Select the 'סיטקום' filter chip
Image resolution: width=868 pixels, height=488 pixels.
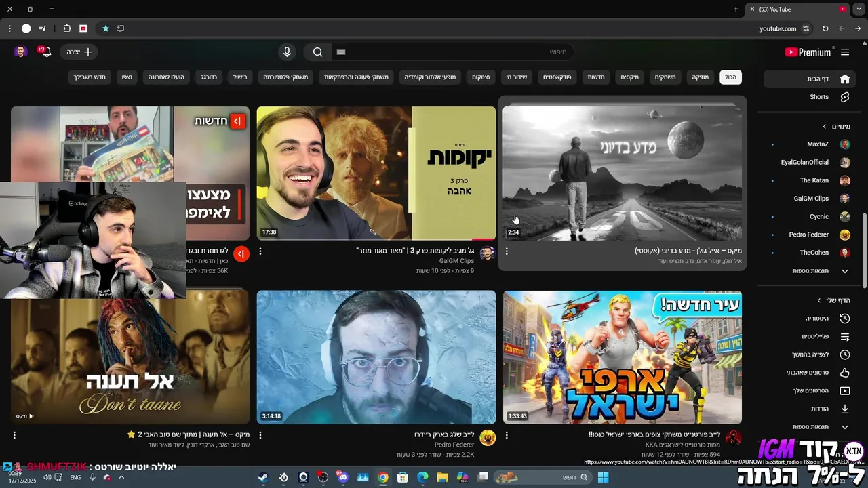point(481,77)
